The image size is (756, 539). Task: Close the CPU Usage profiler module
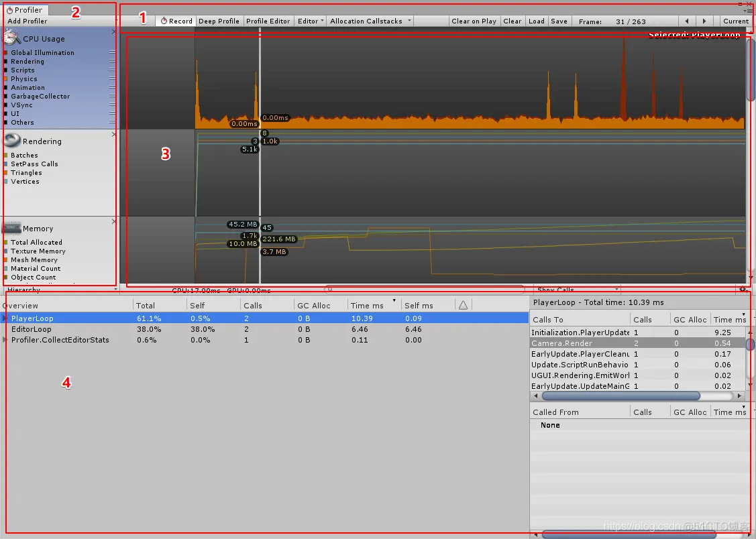[x=114, y=32]
